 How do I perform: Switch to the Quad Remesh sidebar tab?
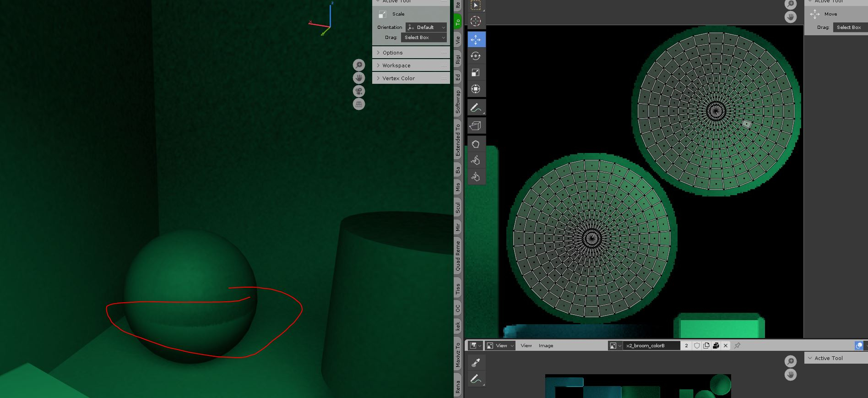457,256
